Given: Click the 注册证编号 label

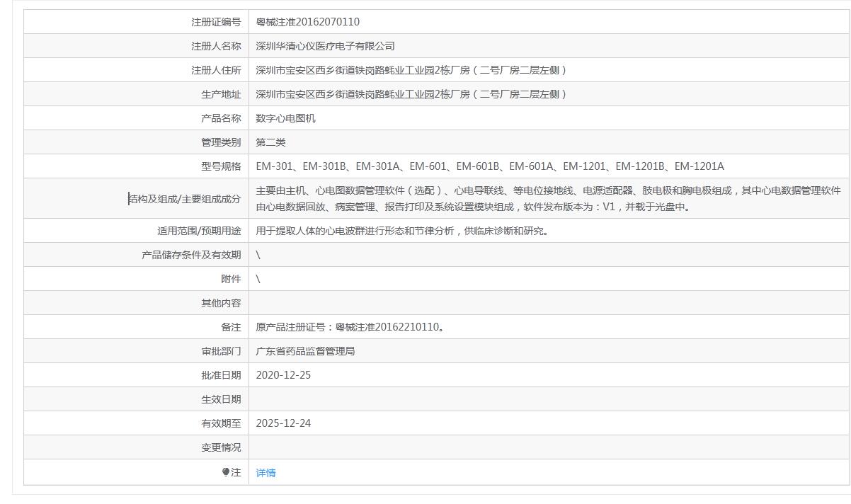Looking at the screenshot, I should point(216,22).
